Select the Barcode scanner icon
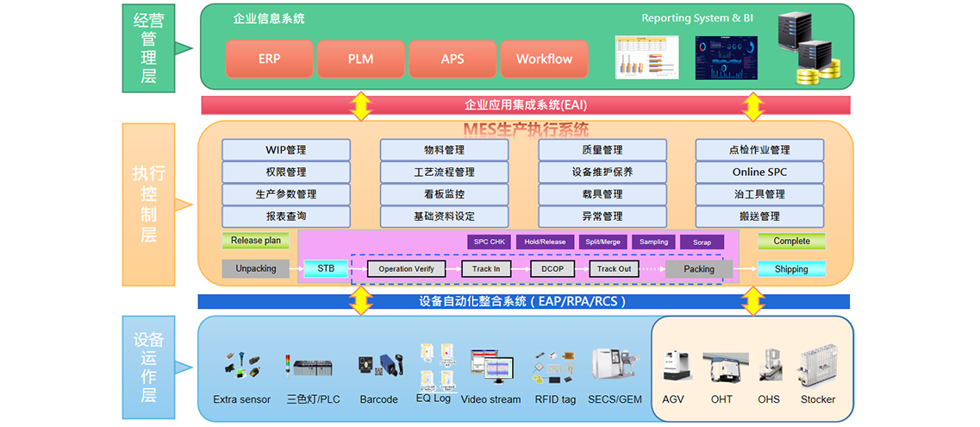Image resolution: width=980 pixels, height=427 pixels. 379,366
